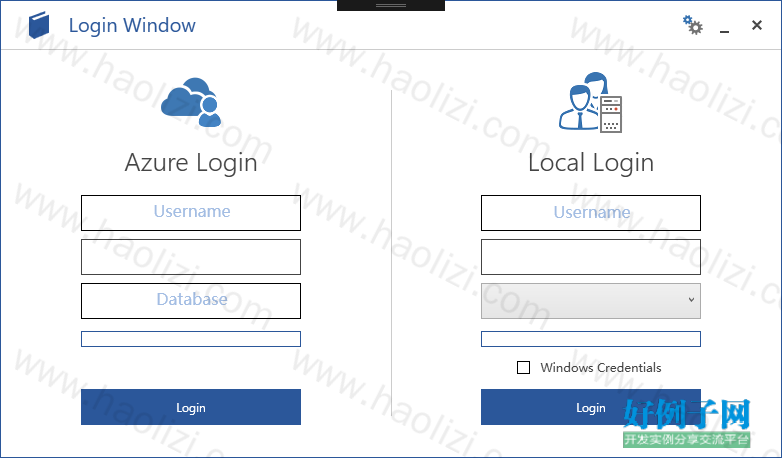Viewport: 782px width, 458px height.
Task: Click the Azure Login heading
Action: (191, 163)
